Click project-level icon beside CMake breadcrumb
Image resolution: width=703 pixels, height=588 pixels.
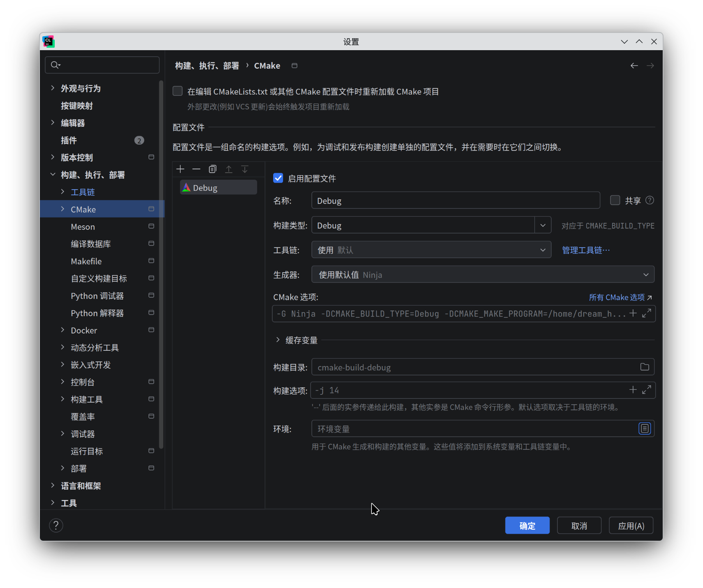pyautogui.click(x=295, y=66)
